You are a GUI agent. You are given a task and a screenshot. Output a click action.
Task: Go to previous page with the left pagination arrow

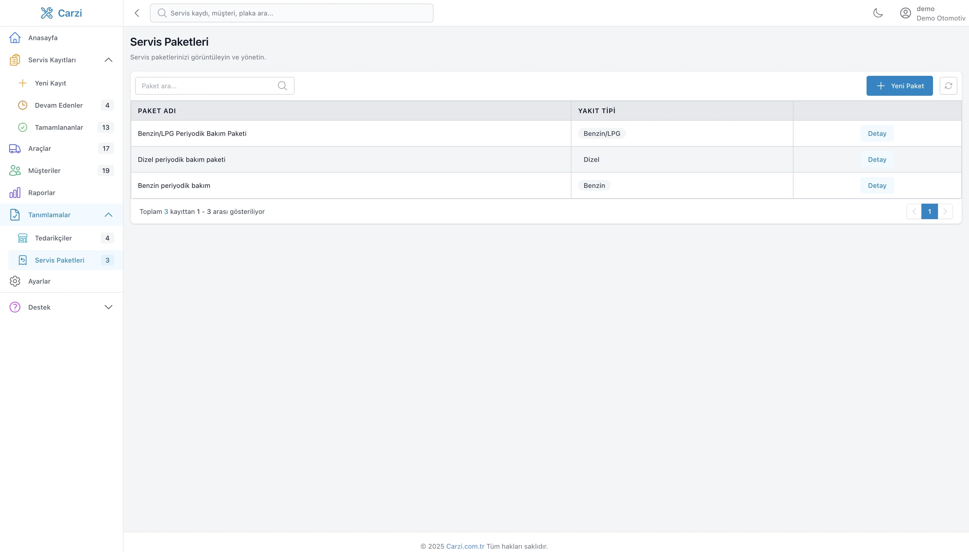point(914,211)
